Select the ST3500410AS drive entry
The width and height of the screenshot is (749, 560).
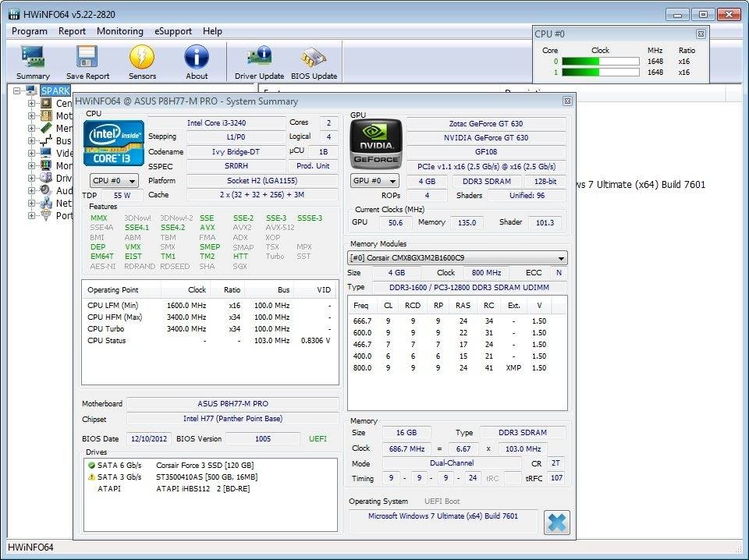point(206,477)
